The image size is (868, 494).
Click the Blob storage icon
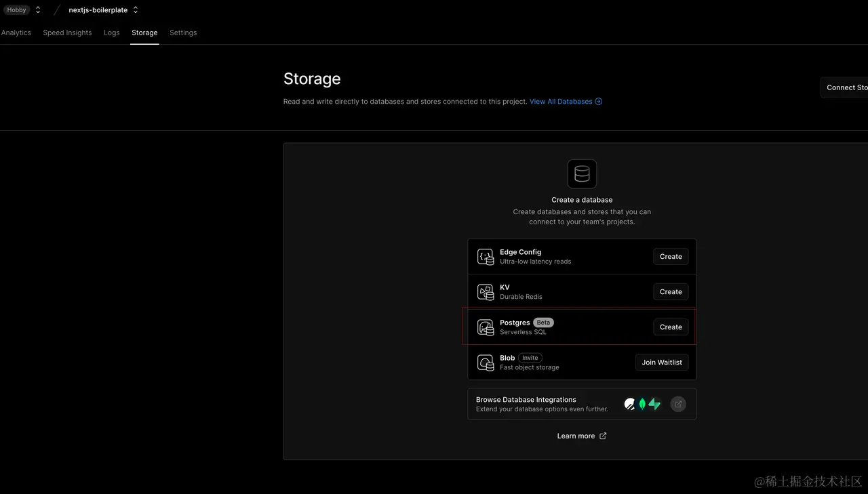tap(486, 363)
